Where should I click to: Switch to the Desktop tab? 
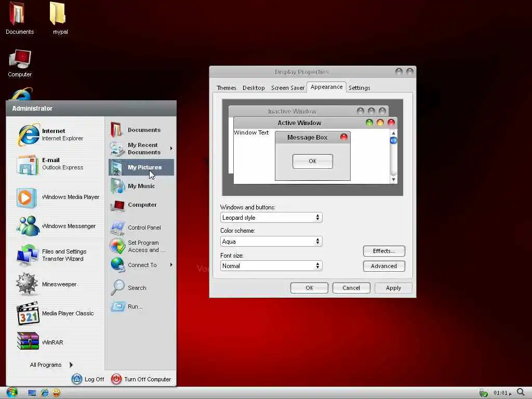pyautogui.click(x=254, y=88)
